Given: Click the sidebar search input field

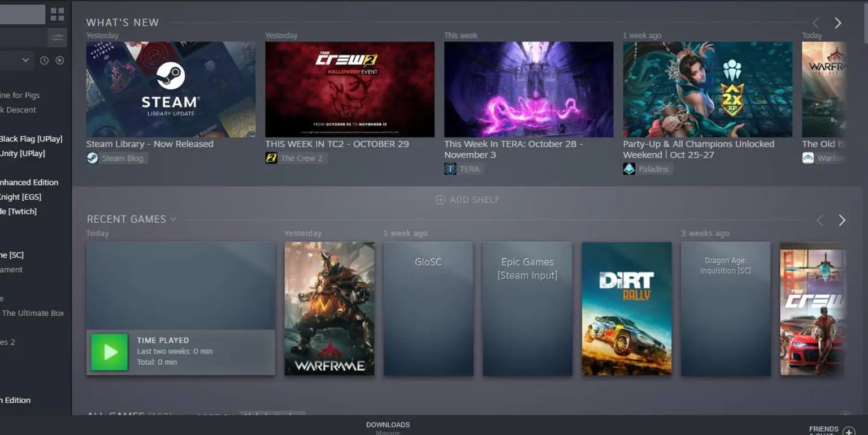Looking at the screenshot, I should pos(23,38).
